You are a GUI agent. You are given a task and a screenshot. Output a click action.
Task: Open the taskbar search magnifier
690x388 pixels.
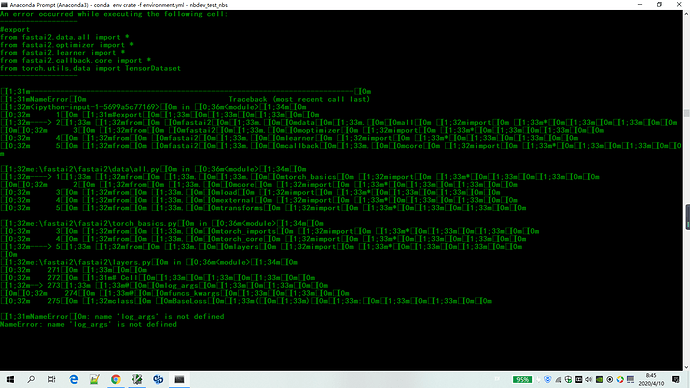click(31, 379)
